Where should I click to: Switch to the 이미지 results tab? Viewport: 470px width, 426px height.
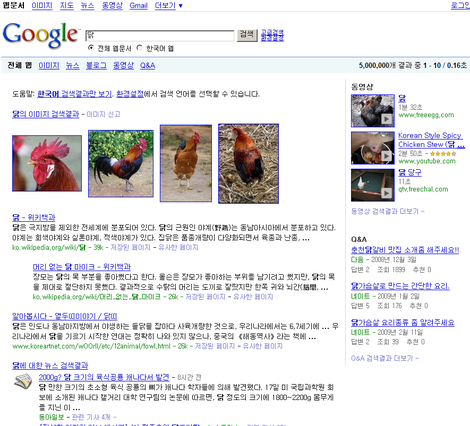coord(49,66)
